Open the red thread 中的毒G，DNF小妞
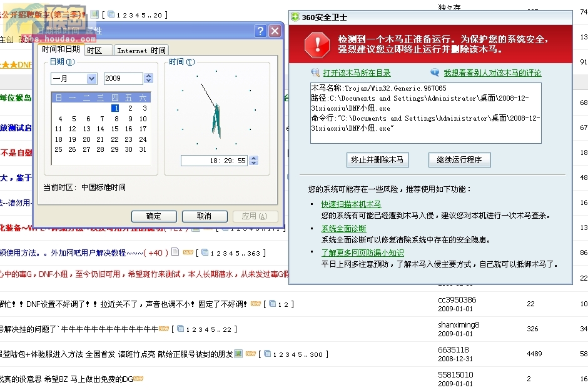The width and height of the screenshot is (588, 390). coord(144,274)
